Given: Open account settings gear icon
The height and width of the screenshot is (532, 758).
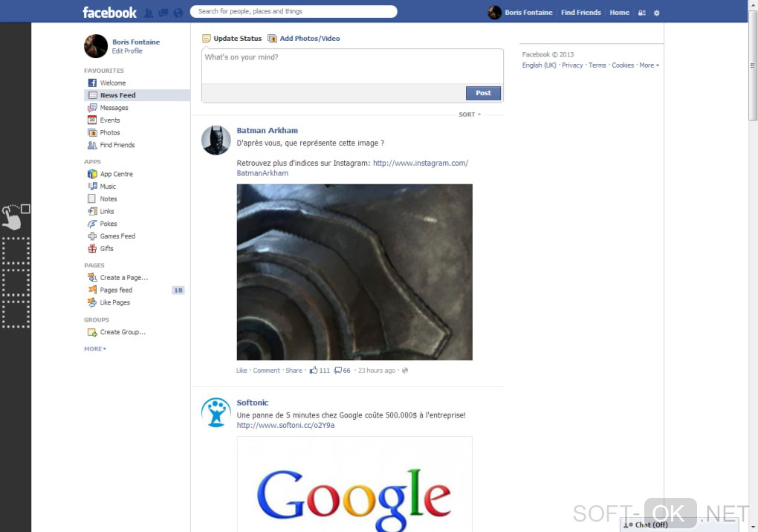Looking at the screenshot, I should (x=656, y=13).
